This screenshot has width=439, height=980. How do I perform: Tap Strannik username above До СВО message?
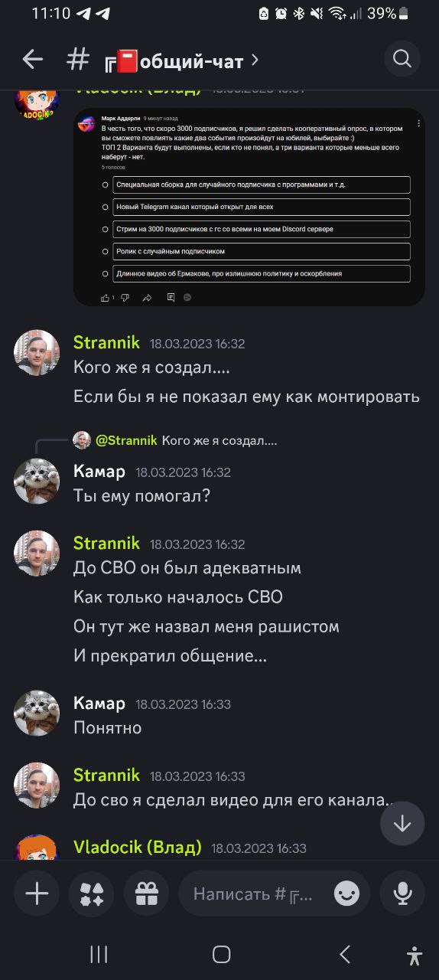106,544
